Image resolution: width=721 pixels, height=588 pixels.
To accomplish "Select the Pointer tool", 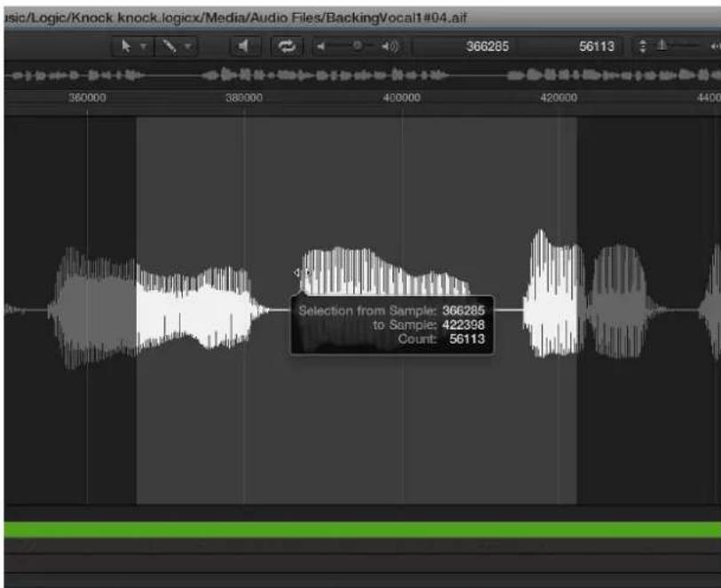I will [x=126, y=46].
